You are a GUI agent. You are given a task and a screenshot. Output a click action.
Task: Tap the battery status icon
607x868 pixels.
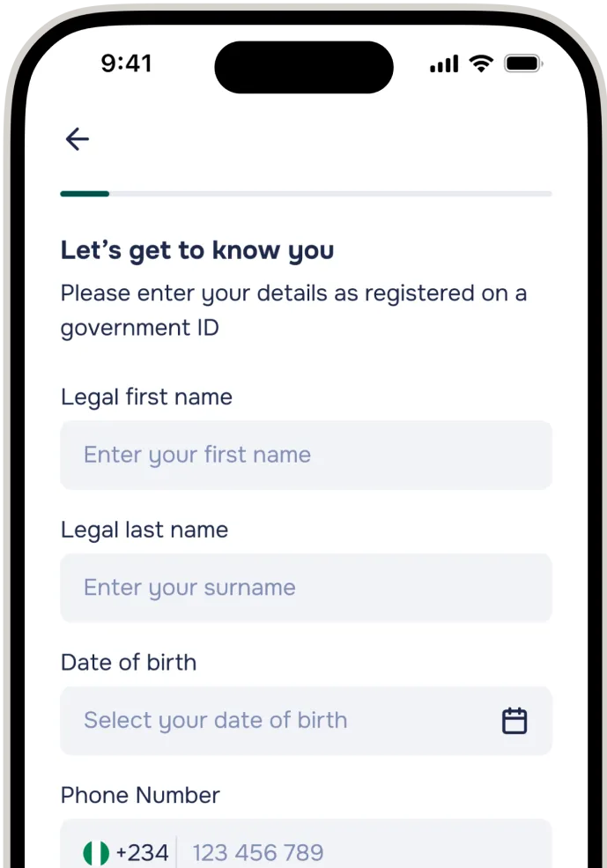(x=523, y=63)
